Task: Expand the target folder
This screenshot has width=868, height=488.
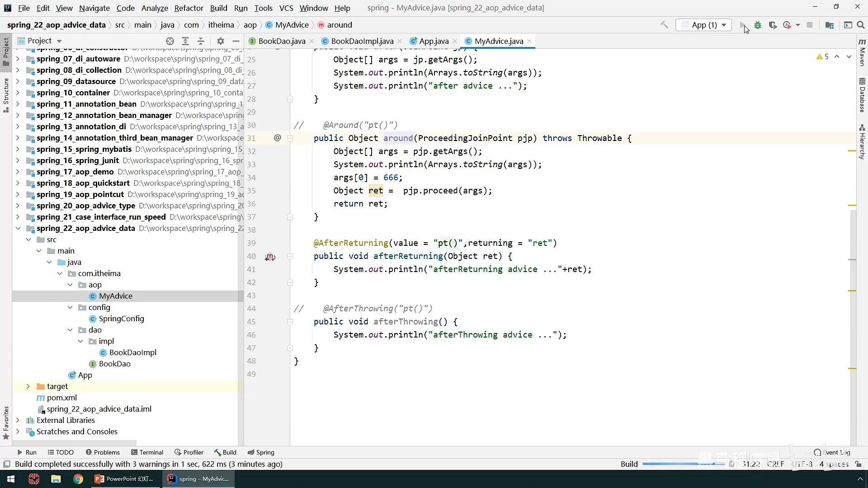Action: point(28,386)
